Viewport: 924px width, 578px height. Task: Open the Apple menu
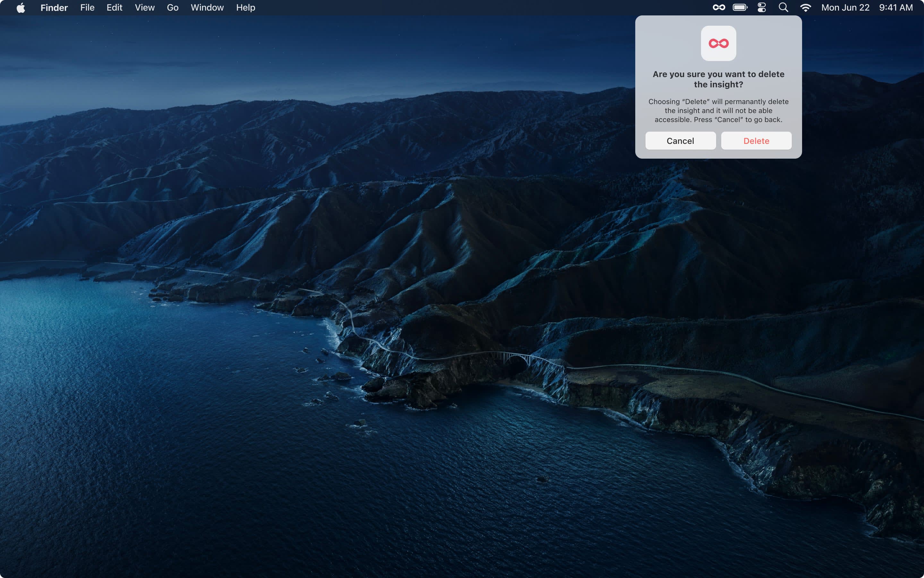(x=21, y=8)
